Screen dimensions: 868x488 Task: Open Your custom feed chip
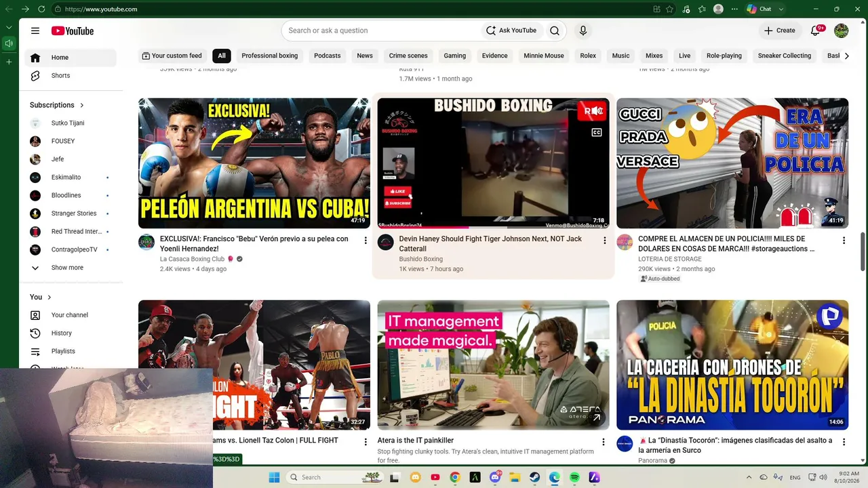172,56
